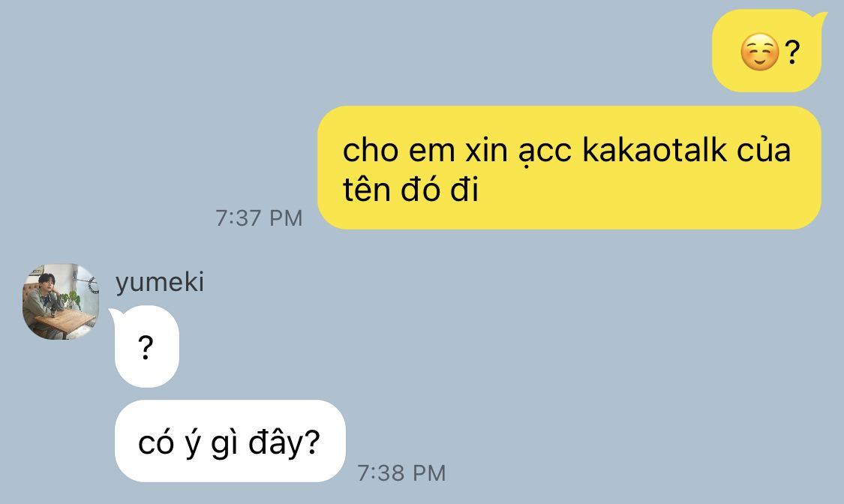The width and height of the screenshot is (844, 504).
Task: Tap the smiling blush emoji
Action: pos(759,52)
